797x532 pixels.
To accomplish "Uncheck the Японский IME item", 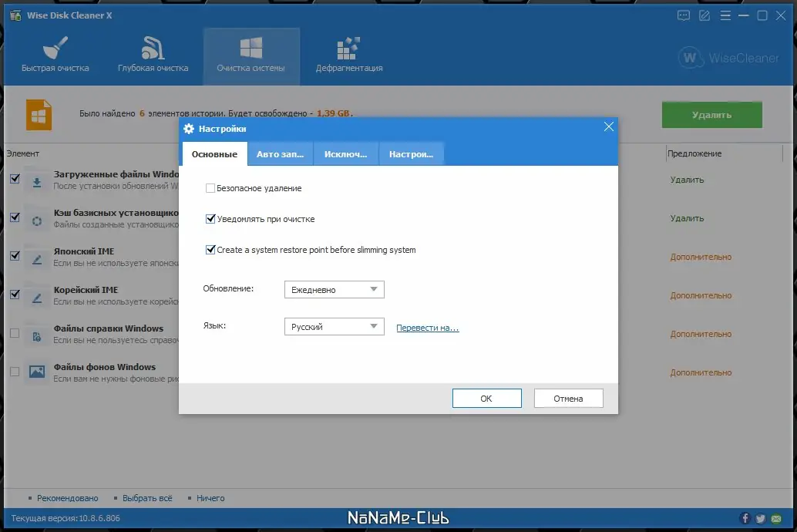I will 15,256.
